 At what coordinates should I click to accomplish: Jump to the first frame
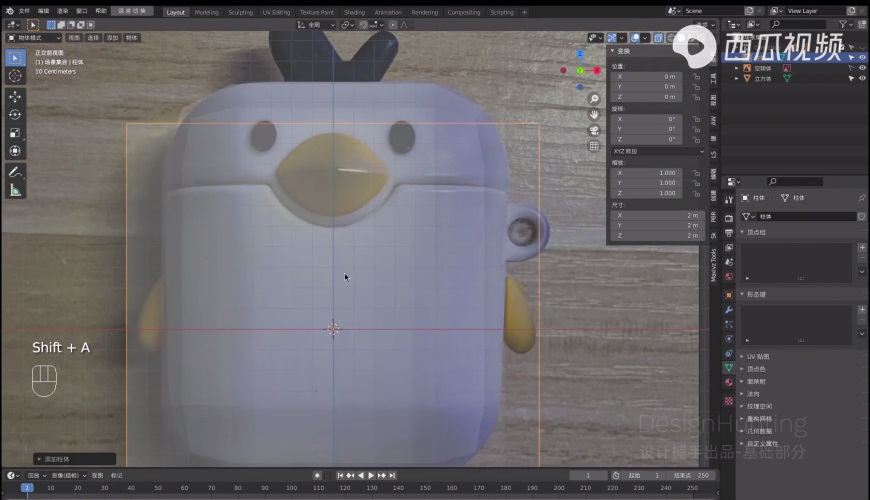click(x=340, y=476)
